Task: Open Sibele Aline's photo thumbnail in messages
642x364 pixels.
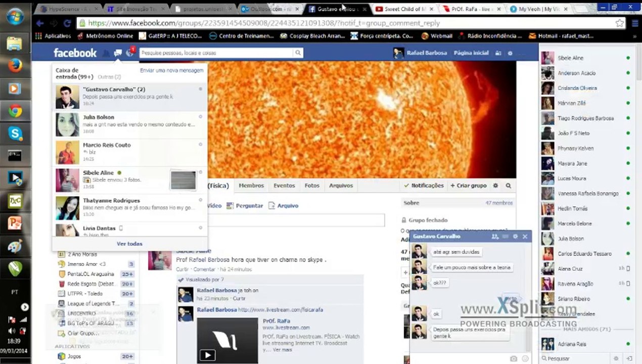Action: coord(183,180)
